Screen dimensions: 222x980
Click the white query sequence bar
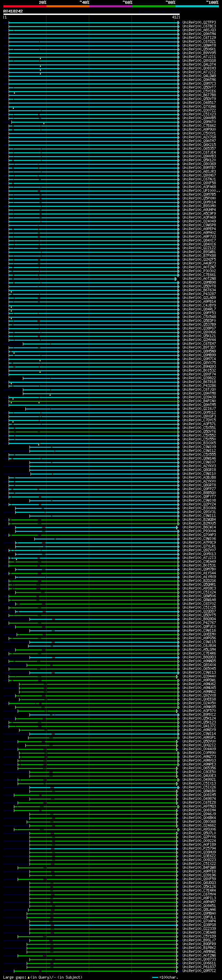point(92,14)
